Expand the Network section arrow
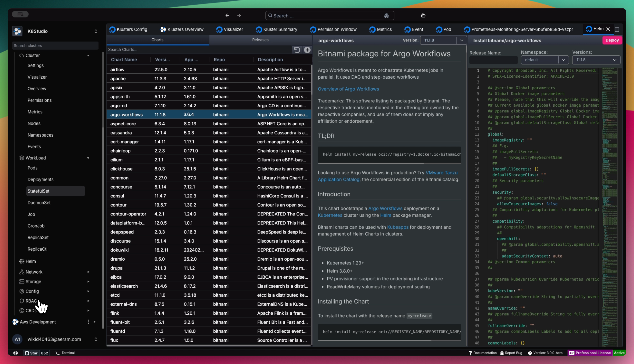This screenshot has width=634, height=364. [88, 272]
